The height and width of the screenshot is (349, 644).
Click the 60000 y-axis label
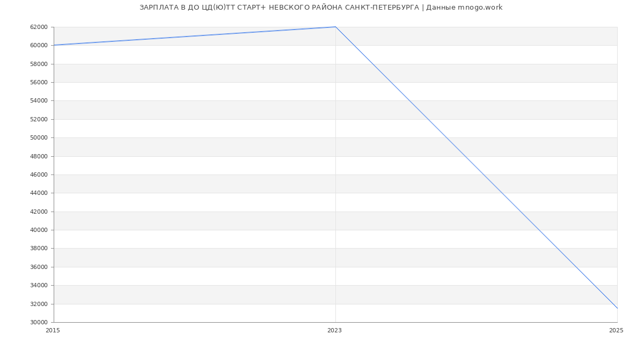pyautogui.click(x=39, y=46)
